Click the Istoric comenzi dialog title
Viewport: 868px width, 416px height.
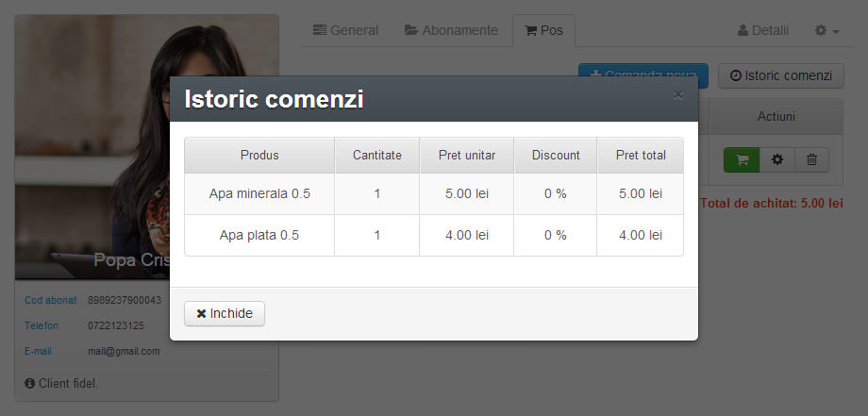point(274,100)
